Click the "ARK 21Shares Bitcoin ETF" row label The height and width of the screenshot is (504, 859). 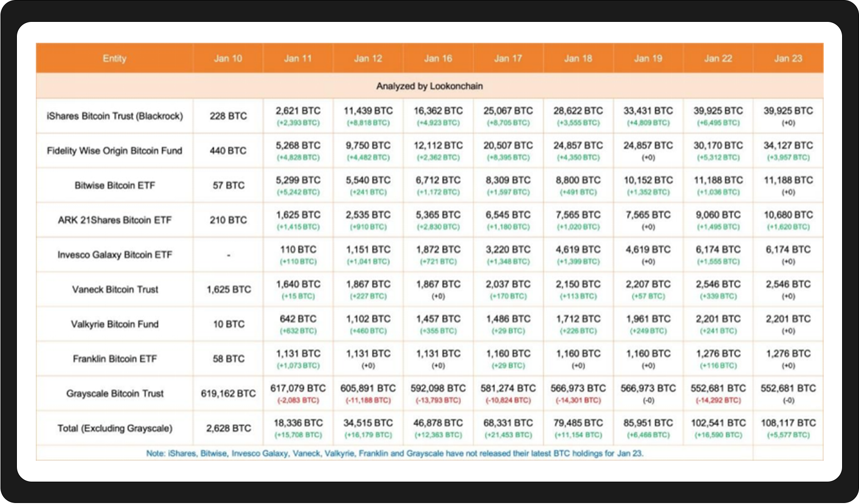coord(115,220)
